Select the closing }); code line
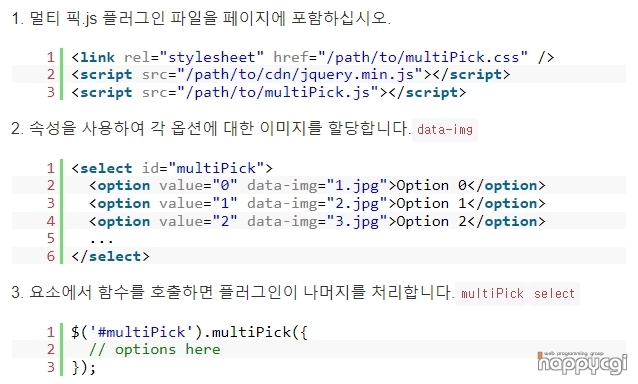The height and width of the screenshot is (384, 638). click(x=83, y=367)
